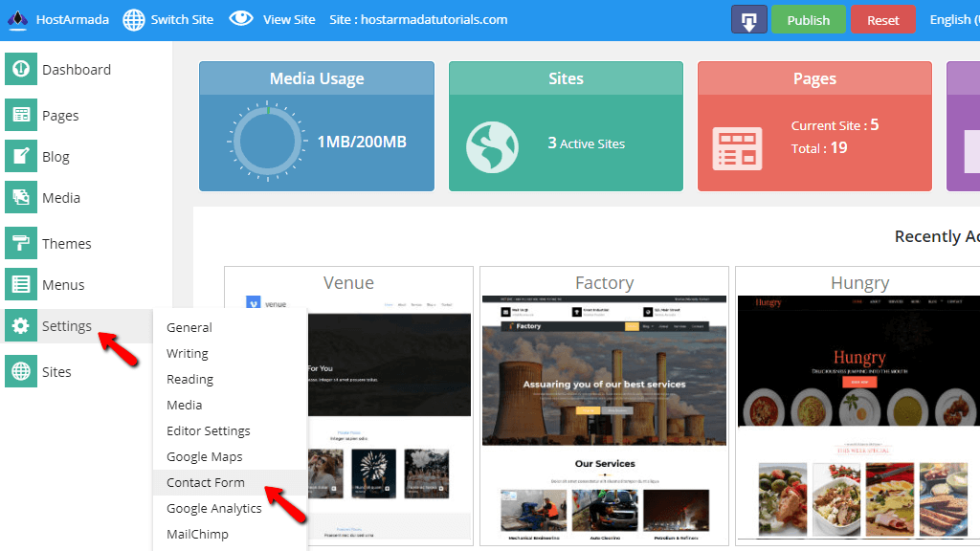This screenshot has height=551, width=980.
Task: Open Media in the main sidebar
Action: coord(60,198)
